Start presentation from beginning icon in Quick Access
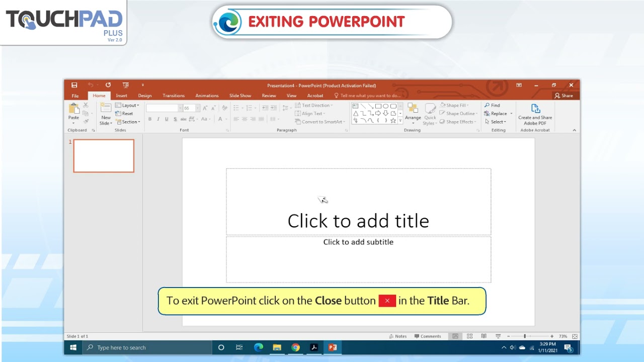The image size is (644, 362). tap(126, 85)
